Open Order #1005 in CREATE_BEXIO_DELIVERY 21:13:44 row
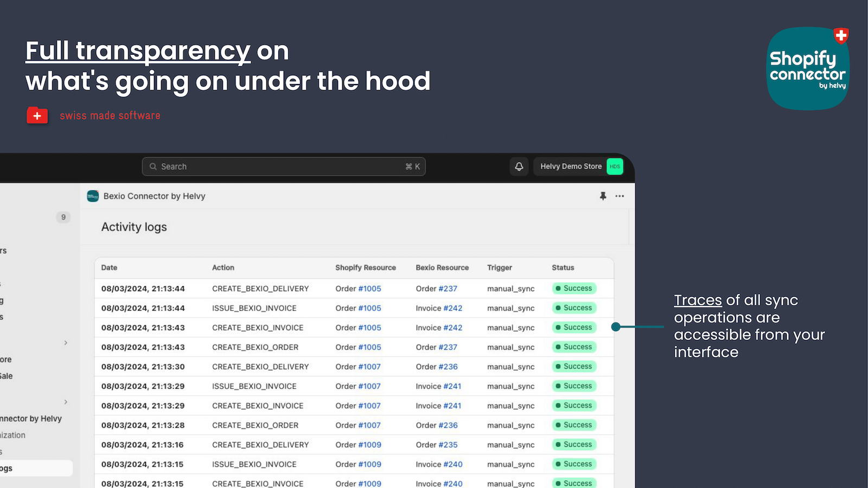Screen dimensions: 868x488 pos(369,288)
